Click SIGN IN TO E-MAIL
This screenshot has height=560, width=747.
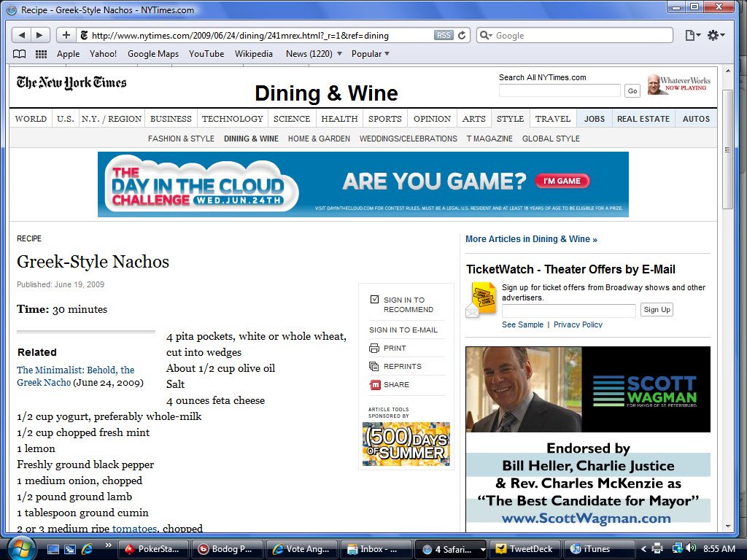coord(403,330)
